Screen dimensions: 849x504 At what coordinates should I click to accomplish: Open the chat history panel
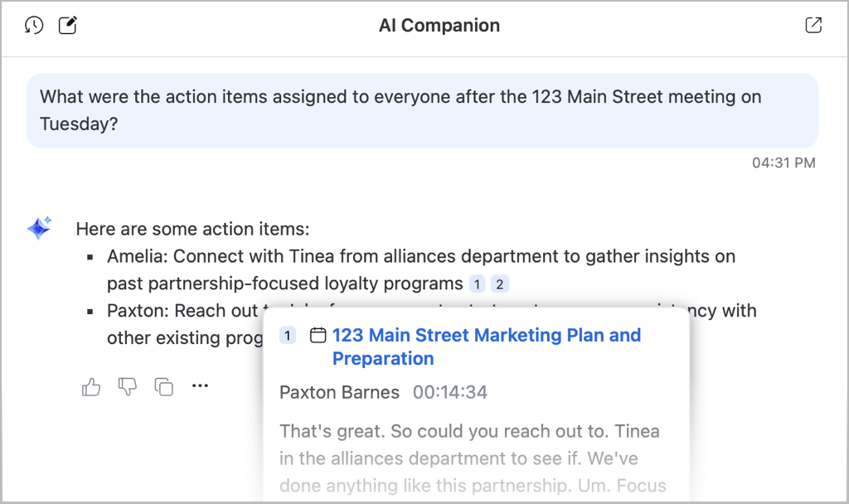pyautogui.click(x=33, y=25)
